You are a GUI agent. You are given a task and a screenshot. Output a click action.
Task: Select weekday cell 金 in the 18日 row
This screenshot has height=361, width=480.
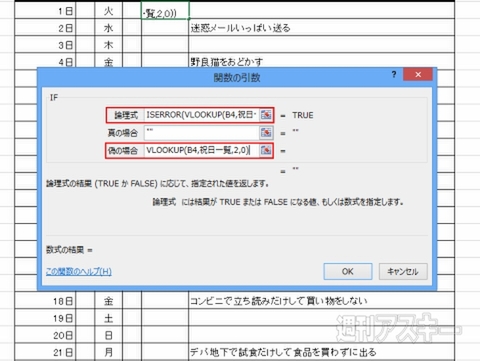pos(109,301)
